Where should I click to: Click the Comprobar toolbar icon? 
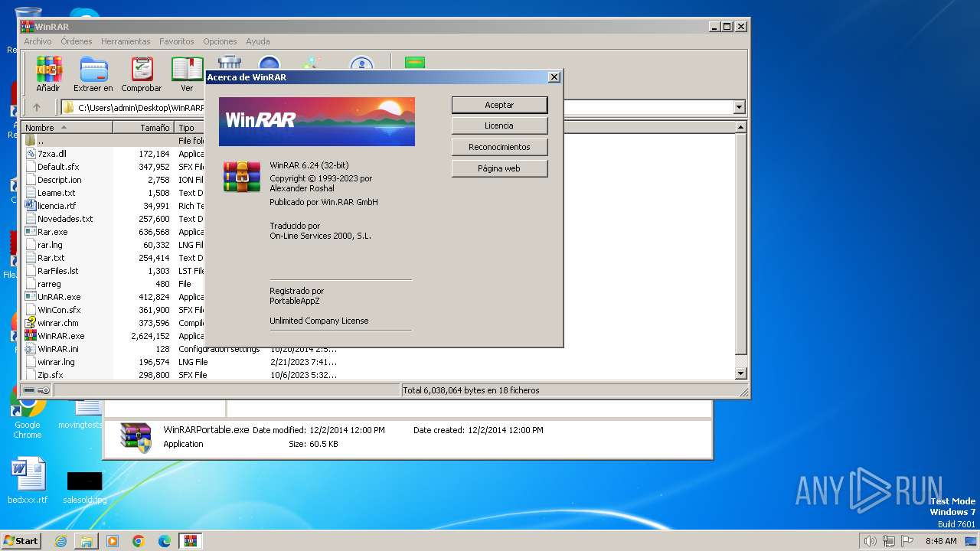click(x=142, y=70)
